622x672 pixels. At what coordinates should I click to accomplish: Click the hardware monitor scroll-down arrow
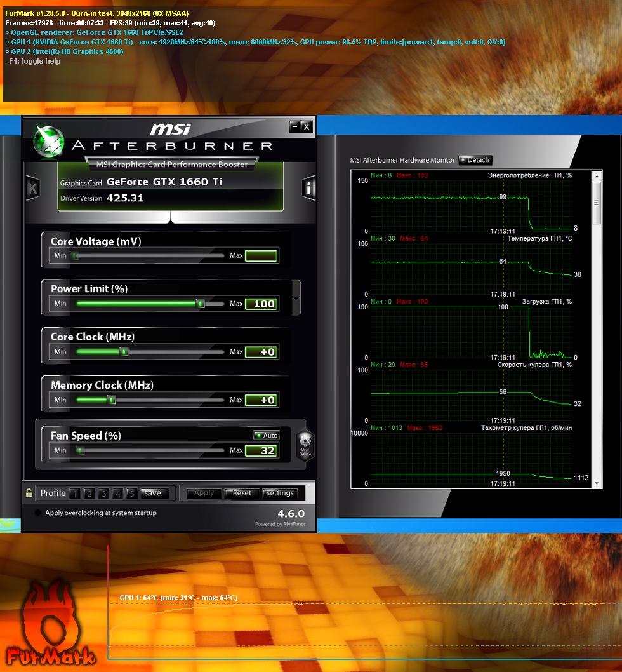point(597,483)
